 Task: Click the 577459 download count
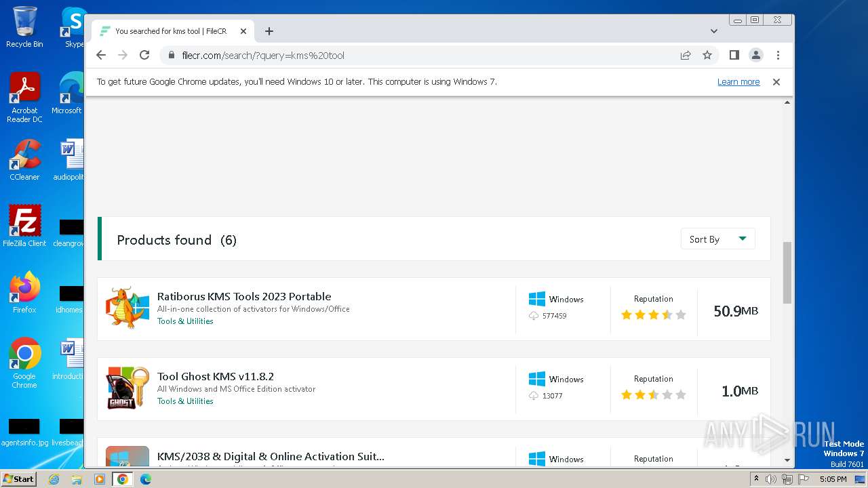pyautogui.click(x=554, y=316)
